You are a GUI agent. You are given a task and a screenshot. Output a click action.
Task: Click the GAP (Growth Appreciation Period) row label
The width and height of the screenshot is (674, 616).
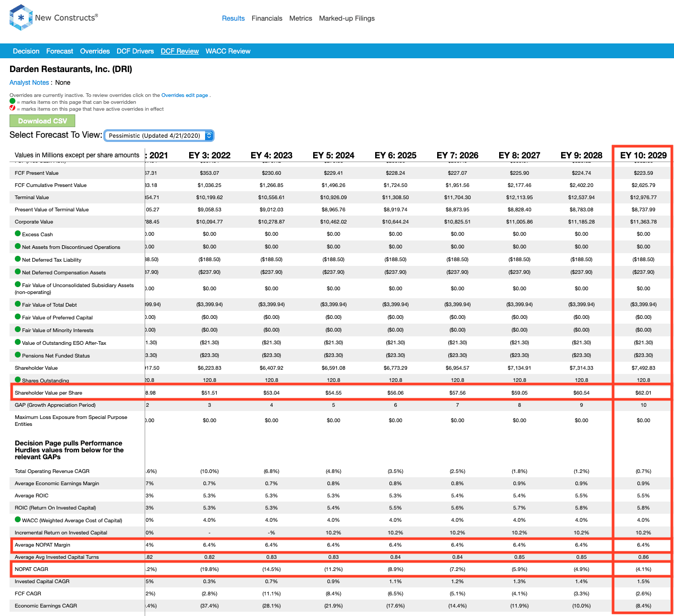(x=55, y=405)
